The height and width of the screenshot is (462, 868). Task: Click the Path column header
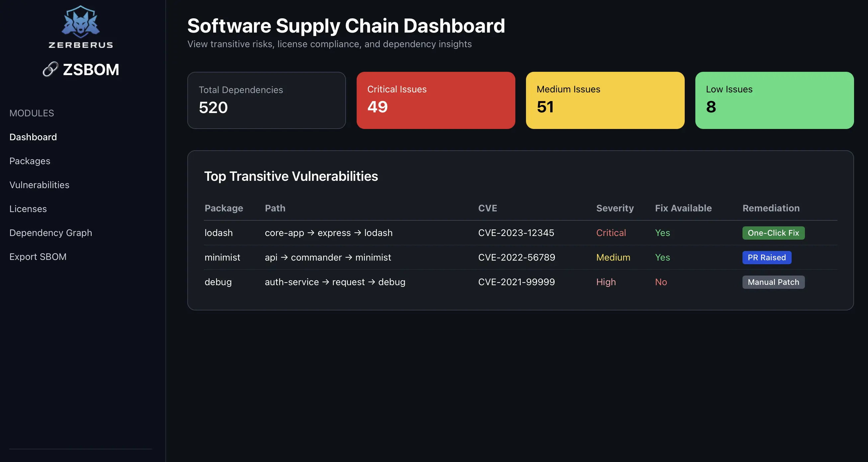pos(275,208)
